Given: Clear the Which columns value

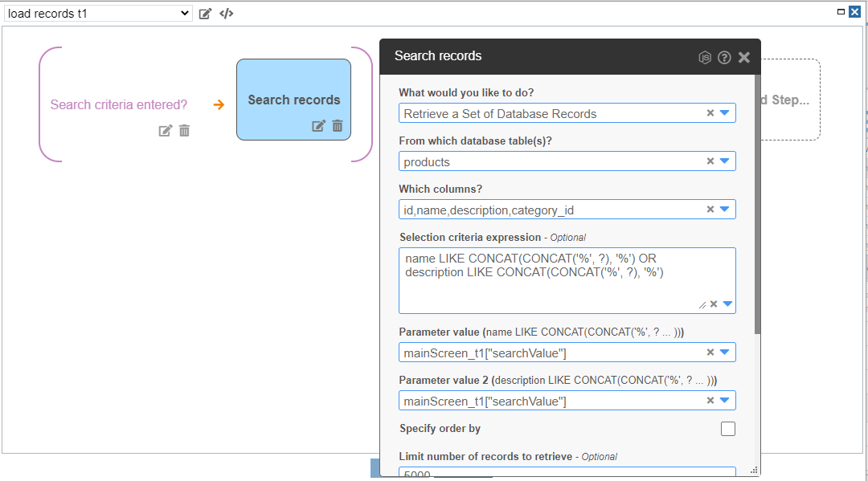Looking at the screenshot, I should pos(710,209).
